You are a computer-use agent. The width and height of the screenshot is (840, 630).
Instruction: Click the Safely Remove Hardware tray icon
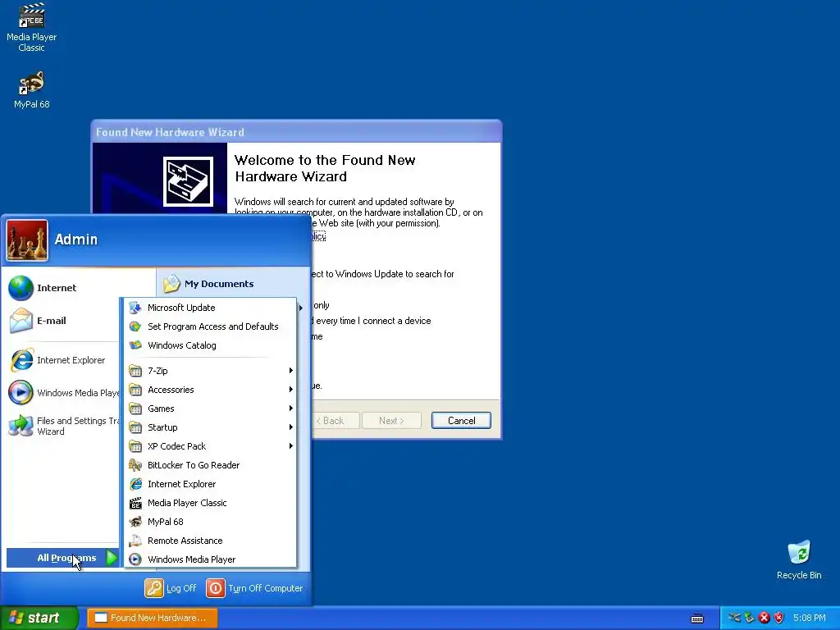(x=749, y=618)
